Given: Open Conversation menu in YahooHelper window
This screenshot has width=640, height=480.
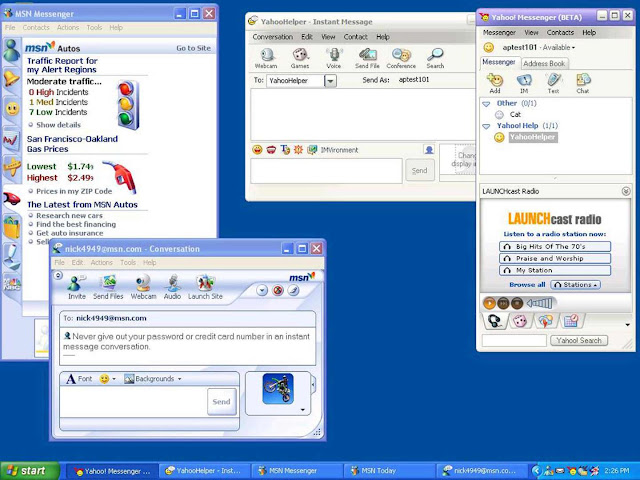Looking at the screenshot, I should [273, 37].
